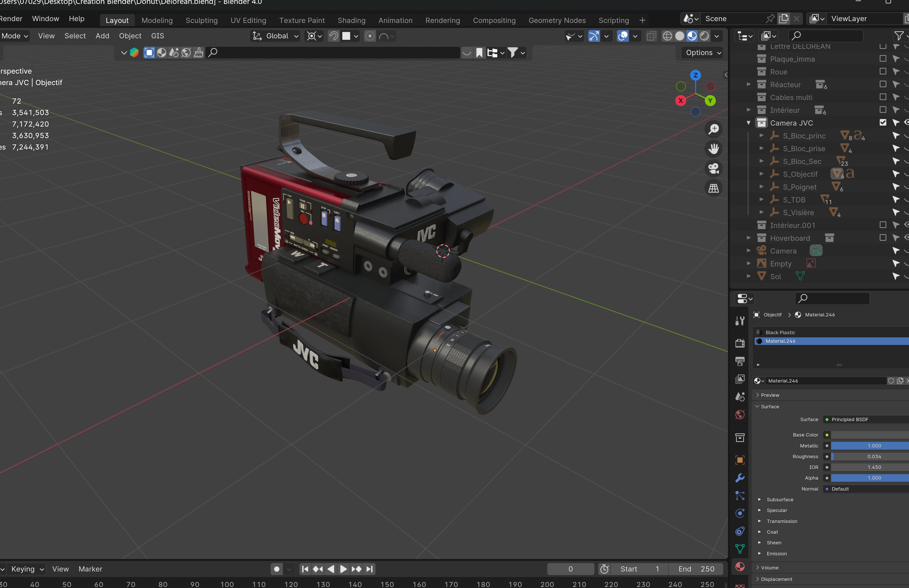Open the Add menu
Screen dimensions: 909x588
pyautogui.click(x=102, y=36)
